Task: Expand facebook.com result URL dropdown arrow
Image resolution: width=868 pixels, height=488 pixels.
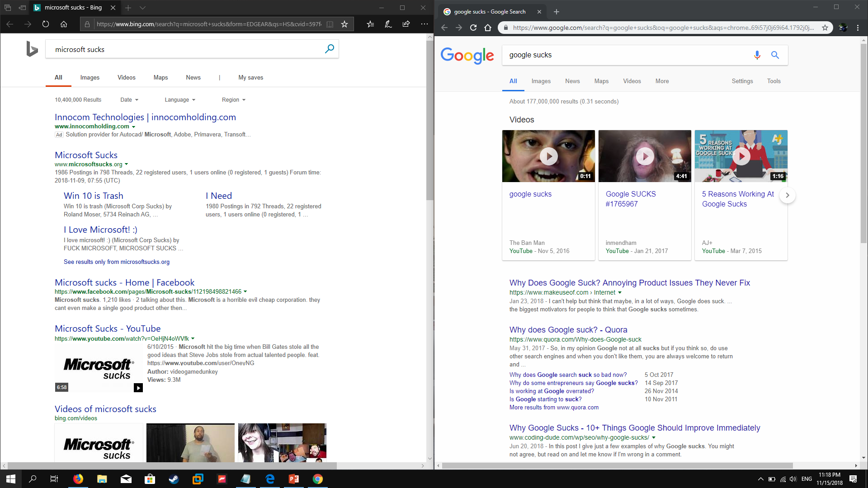Action: coord(245,292)
